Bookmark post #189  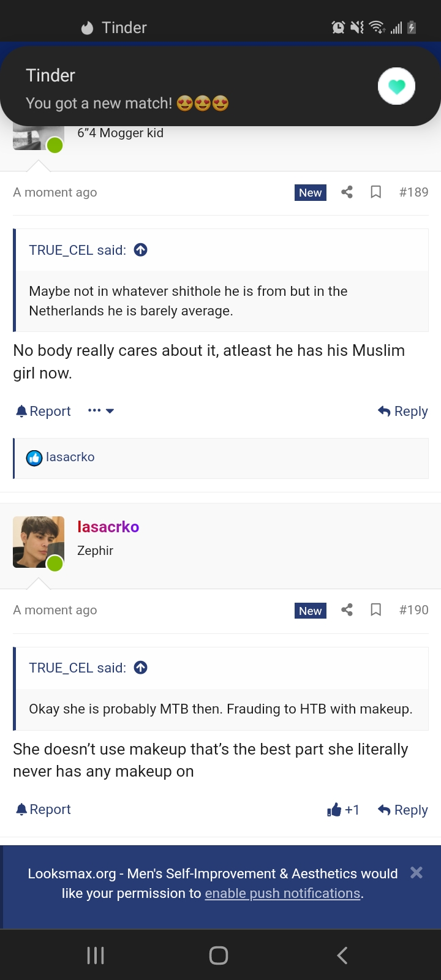[376, 192]
